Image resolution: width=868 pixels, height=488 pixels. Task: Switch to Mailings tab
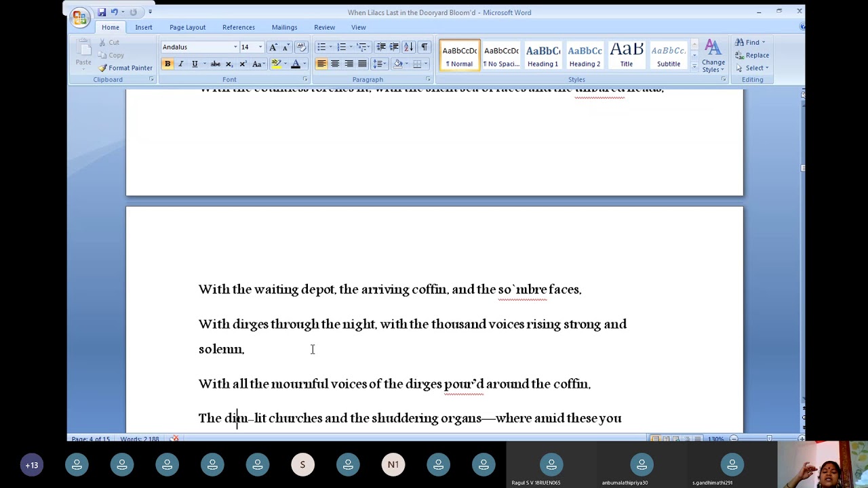tap(284, 27)
